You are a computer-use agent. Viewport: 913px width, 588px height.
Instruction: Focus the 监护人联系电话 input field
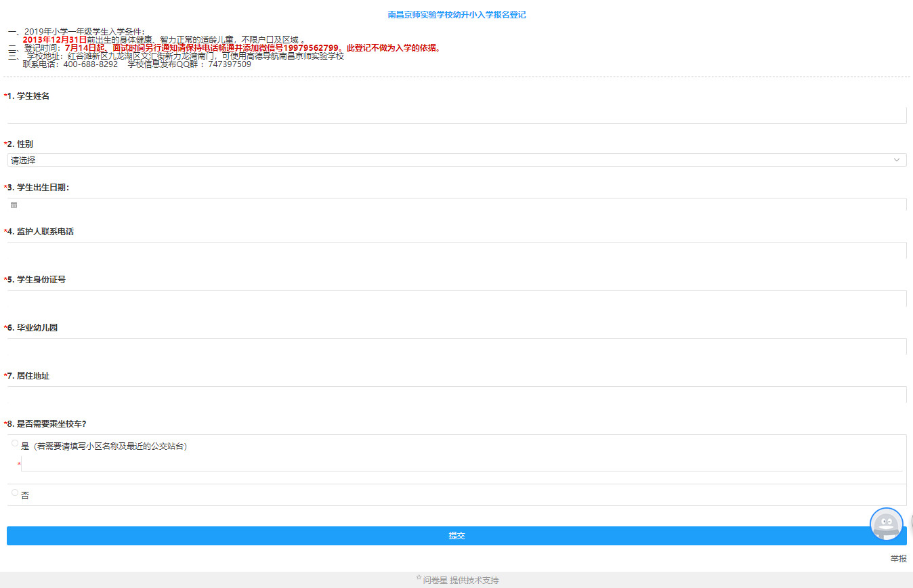click(456, 251)
